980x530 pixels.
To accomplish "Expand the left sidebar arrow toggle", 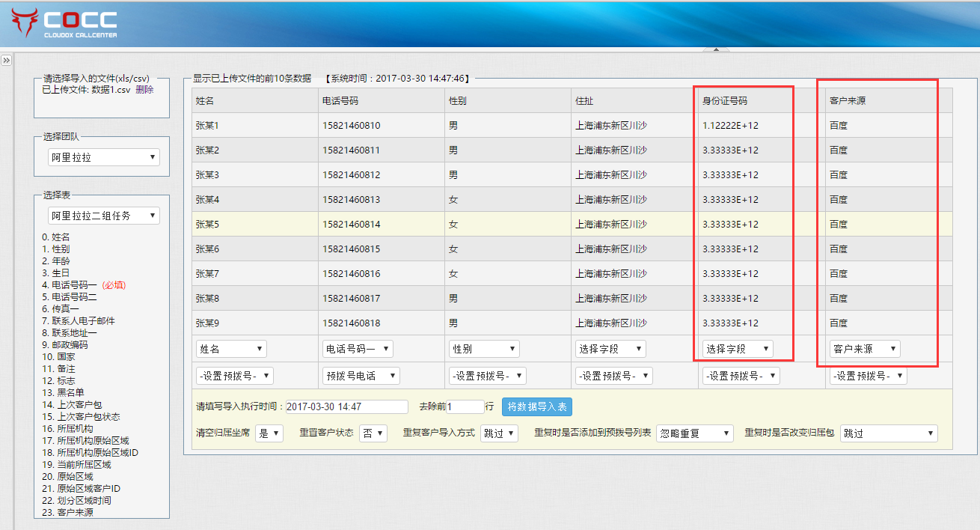I will [x=6, y=60].
